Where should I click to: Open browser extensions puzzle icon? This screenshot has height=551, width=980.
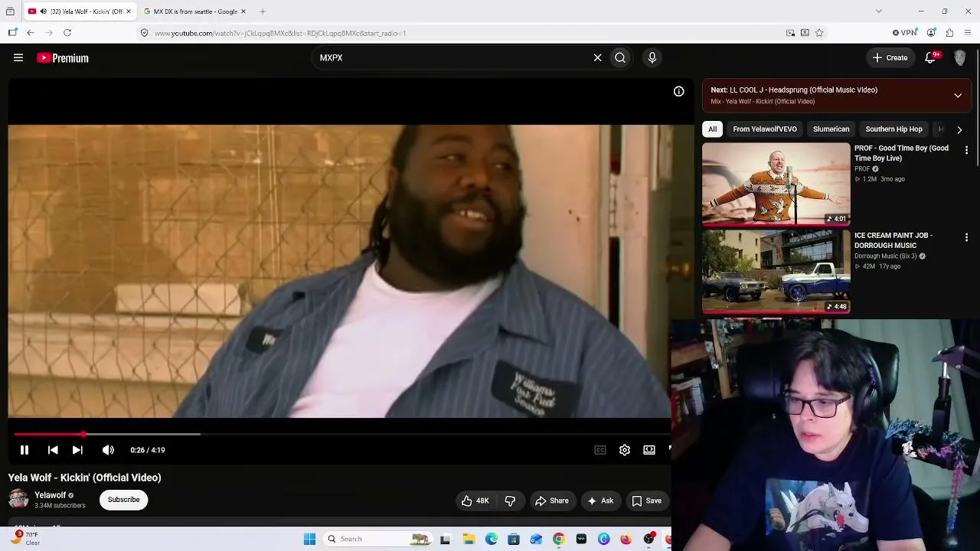pyautogui.click(x=949, y=33)
